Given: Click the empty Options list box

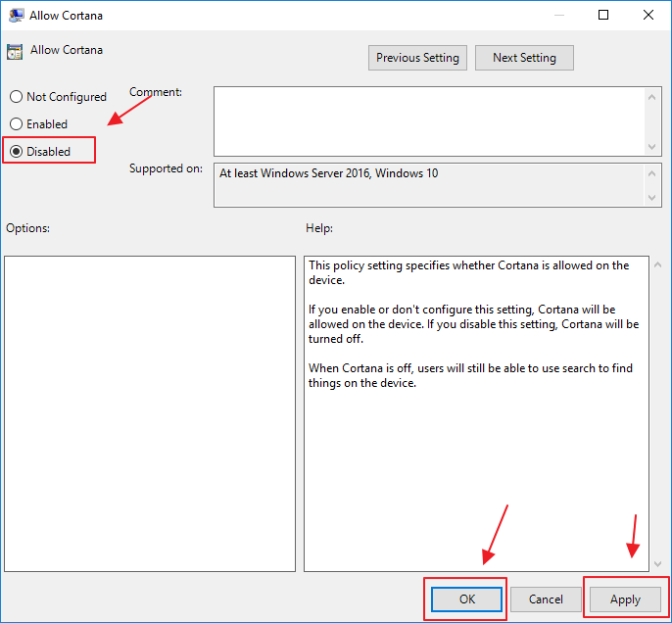Looking at the screenshot, I should click(150, 413).
